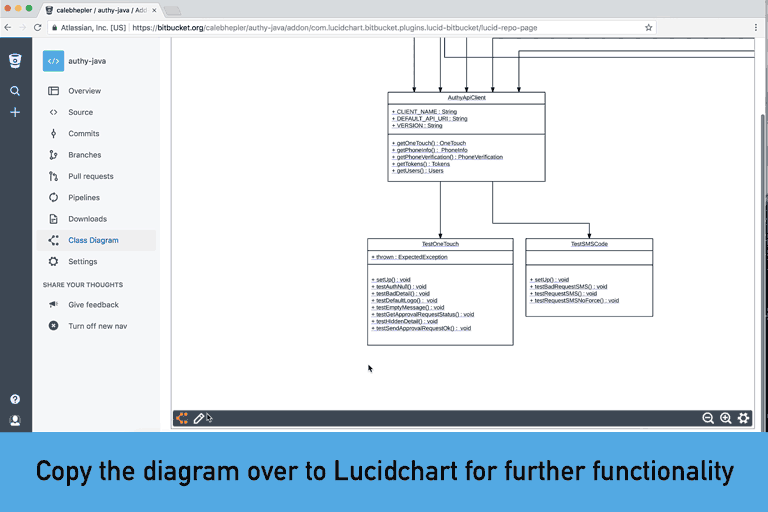
Task: Open help question mark icon
Action: pyautogui.click(x=15, y=399)
